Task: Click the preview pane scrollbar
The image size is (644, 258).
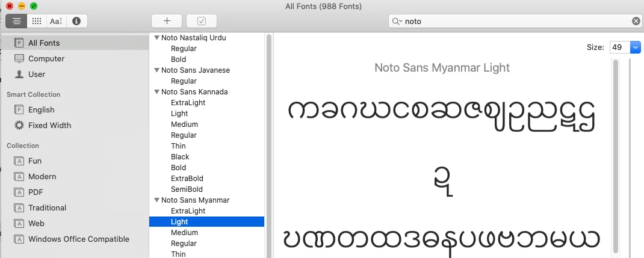Action: click(x=615, y=156)
